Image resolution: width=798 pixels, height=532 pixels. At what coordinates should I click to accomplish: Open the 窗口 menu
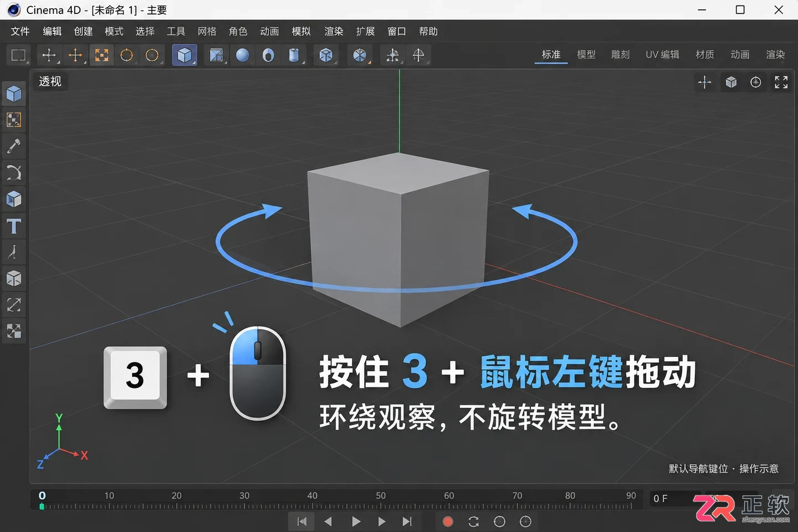point(397,32)
